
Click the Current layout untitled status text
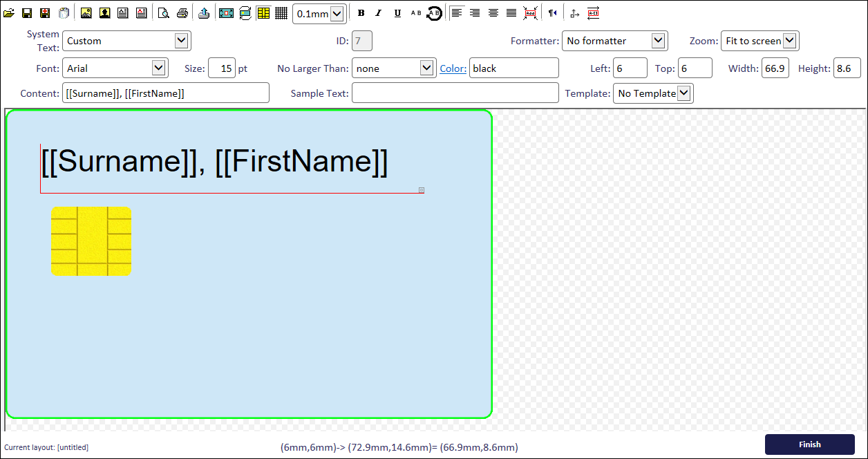point(46,447)
